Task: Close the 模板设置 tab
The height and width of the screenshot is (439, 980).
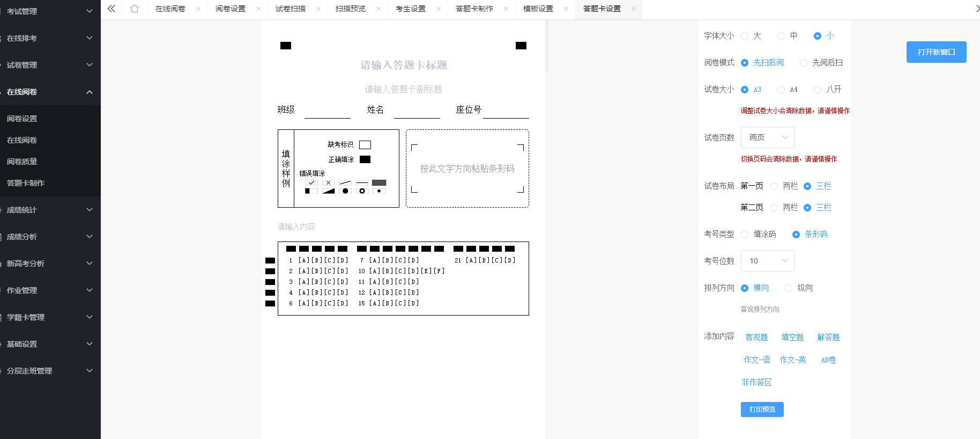Action: (566, 9)
